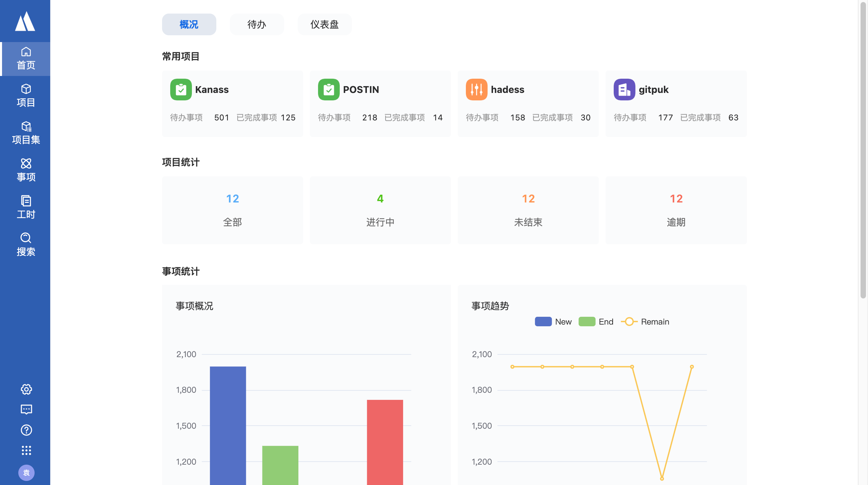868x485 pixels.
Task: Open the 首页 home section
Action: (x=26, y=59)
